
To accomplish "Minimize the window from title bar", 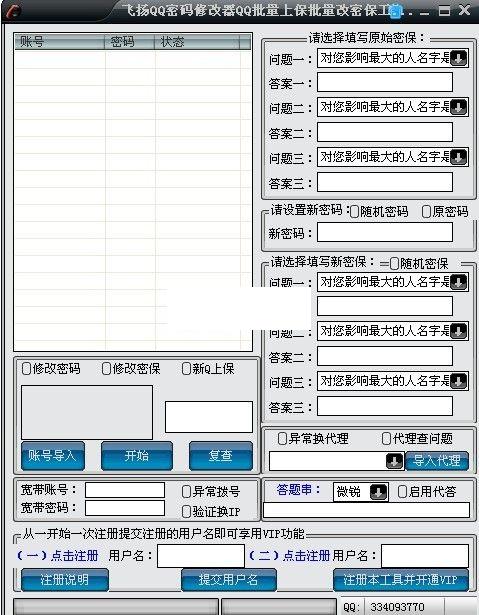I will (424, 12).
